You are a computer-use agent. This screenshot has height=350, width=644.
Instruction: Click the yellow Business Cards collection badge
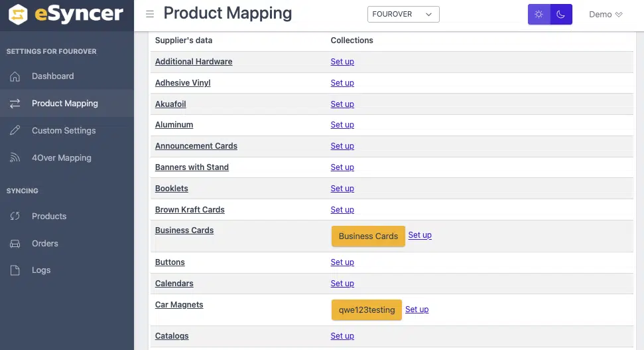pos(368,236)
